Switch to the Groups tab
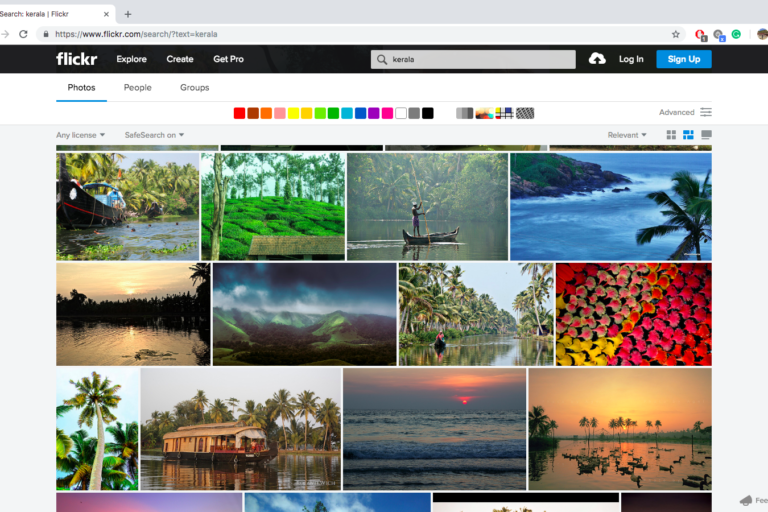The height and width of the screenshot is (512, 768). [x=194, y=88]
